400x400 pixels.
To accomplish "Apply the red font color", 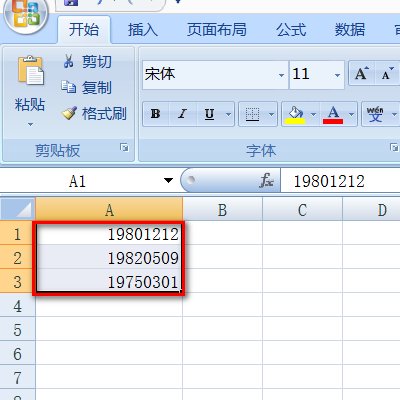I will point(333,115).
